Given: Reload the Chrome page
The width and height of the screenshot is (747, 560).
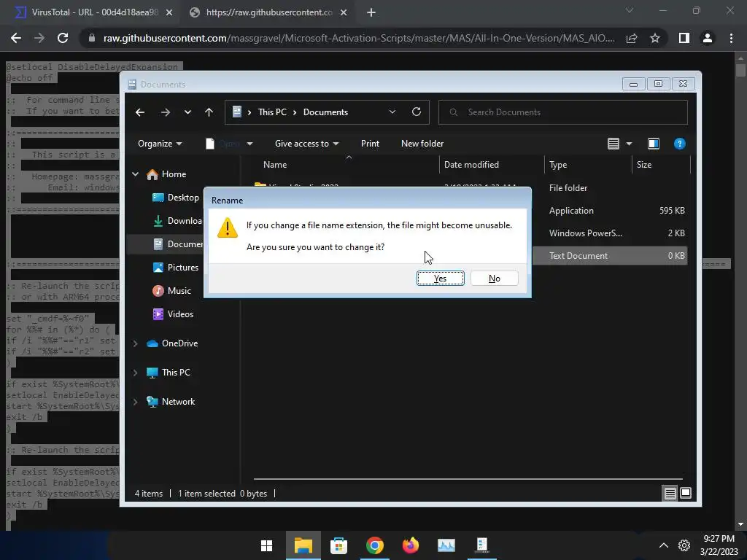Looking at the screenshot, I should point(63,38).
